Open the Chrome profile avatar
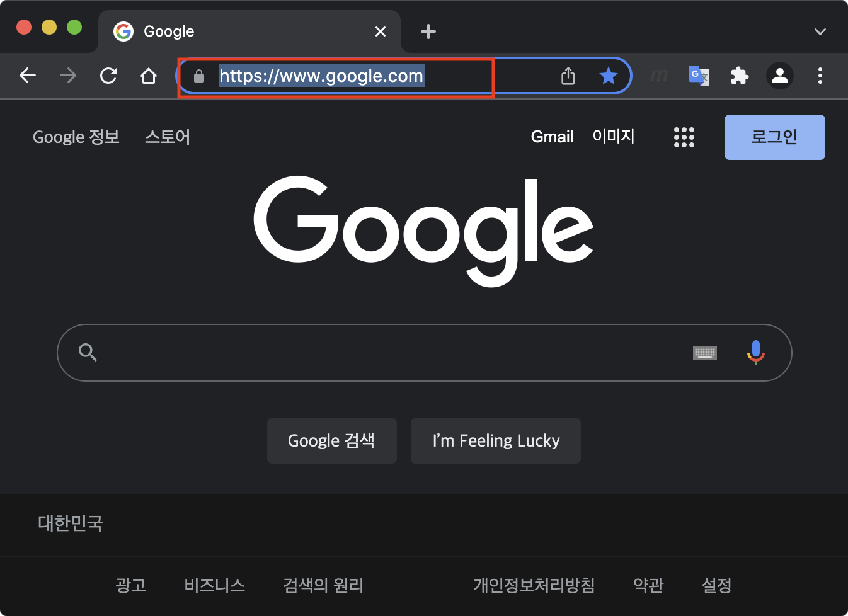This screenshot has height=616, width=848. point(780,76)
